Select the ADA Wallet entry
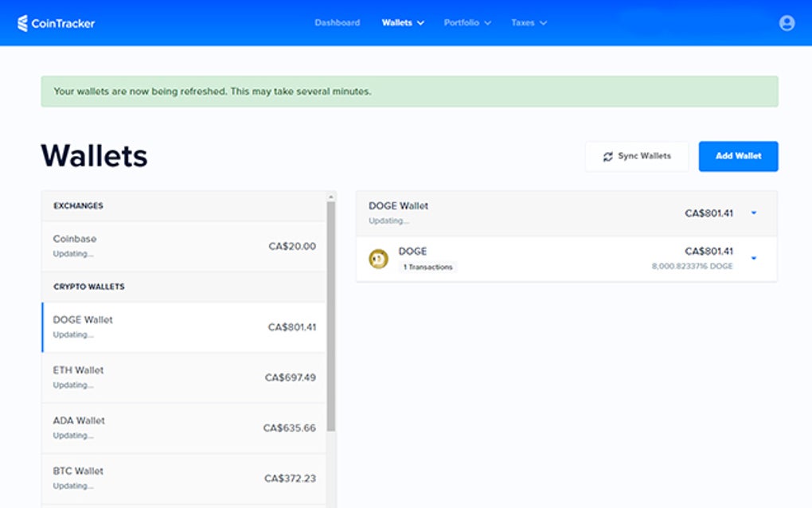 point(183,427)
